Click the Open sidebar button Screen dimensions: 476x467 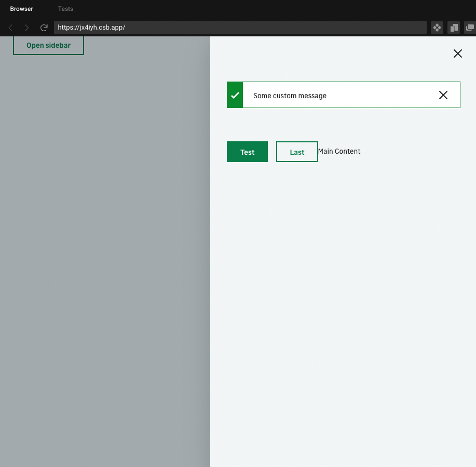tap(48, 45)
